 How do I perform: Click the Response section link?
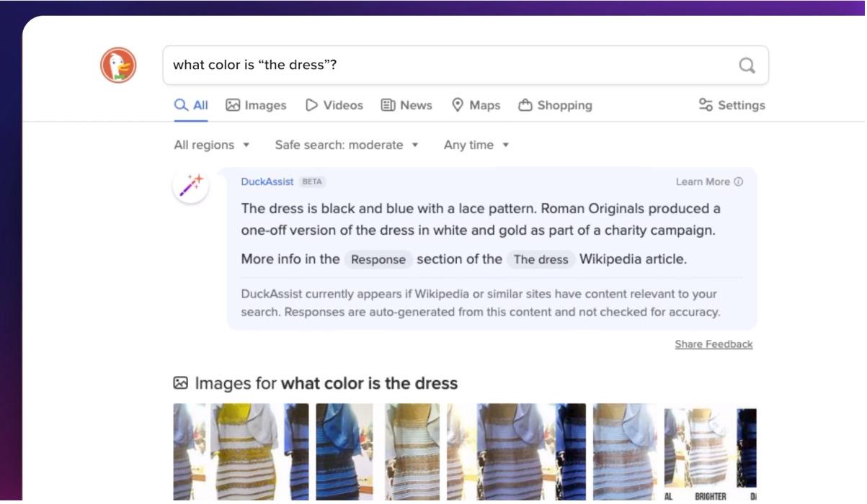378,260
